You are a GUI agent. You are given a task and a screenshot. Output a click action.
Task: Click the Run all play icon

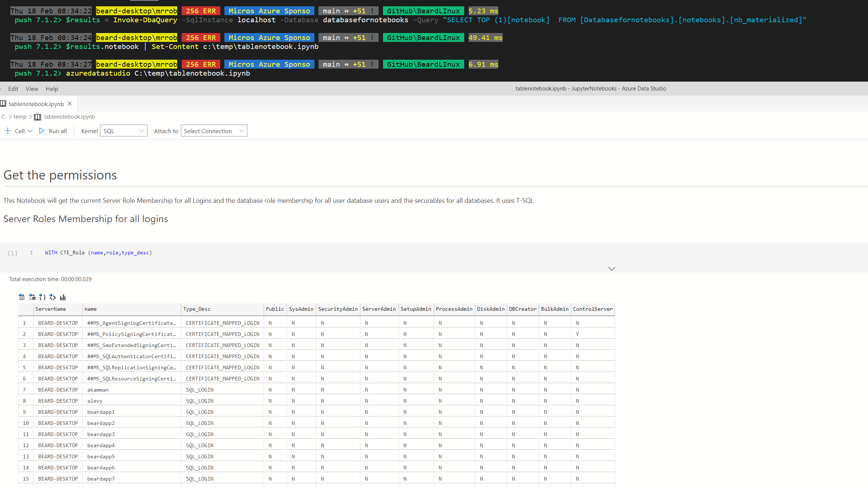42,131
